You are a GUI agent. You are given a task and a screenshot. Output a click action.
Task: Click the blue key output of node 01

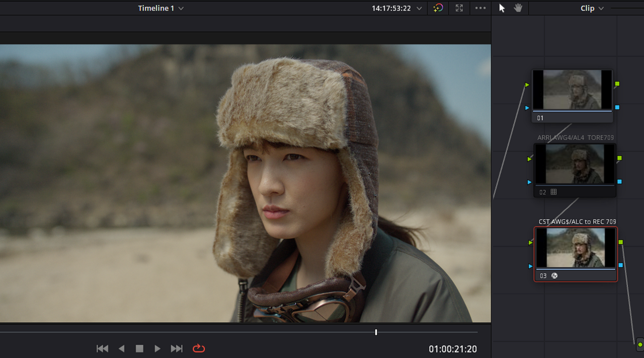617,107
